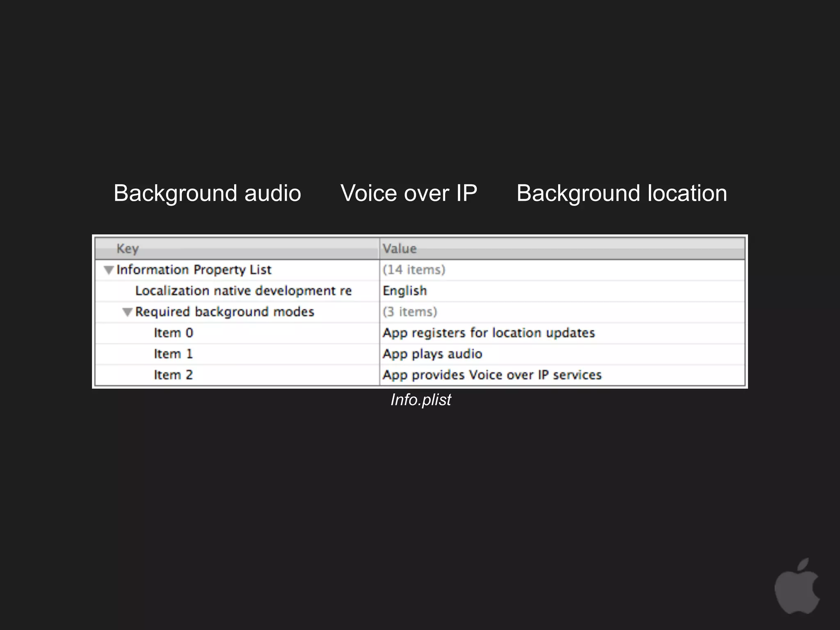Click the (14 items) value

coord(414,270)
